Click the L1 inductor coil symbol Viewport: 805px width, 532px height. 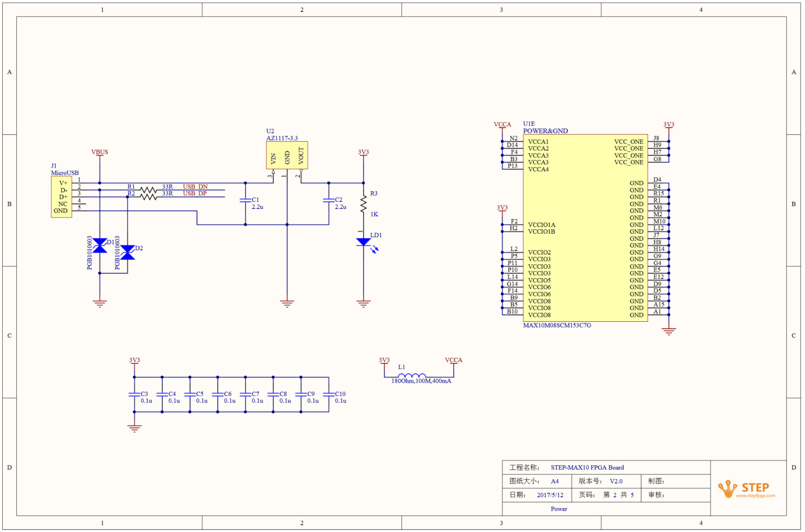(412, 376)
